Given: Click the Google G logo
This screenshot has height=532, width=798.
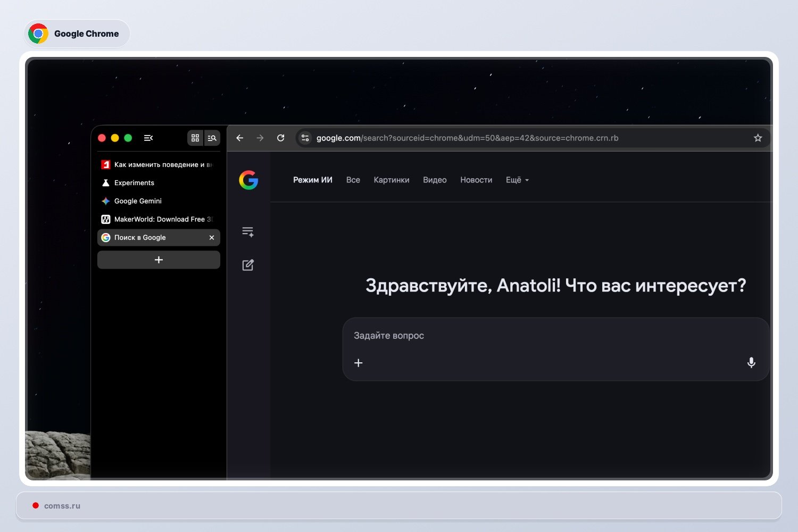Looking at the screenshot, I should (x=248, y=180).
